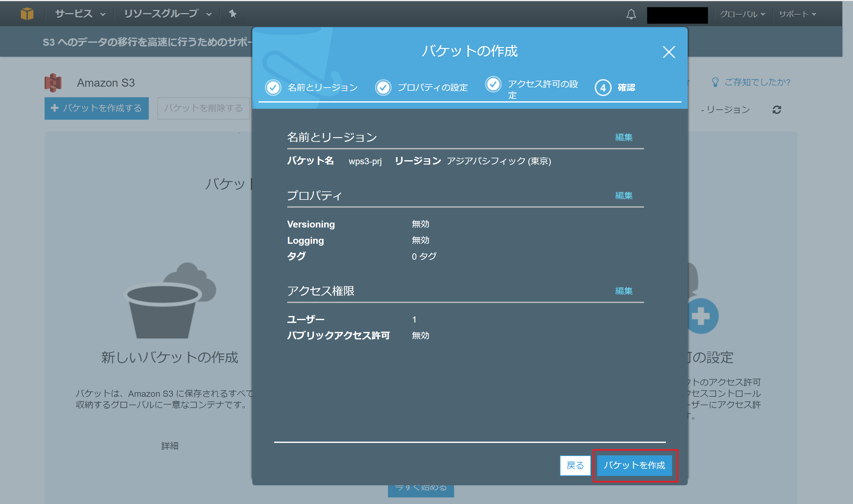
Task: Click bucket name value wps3-prj
Action: coord(365,161)
